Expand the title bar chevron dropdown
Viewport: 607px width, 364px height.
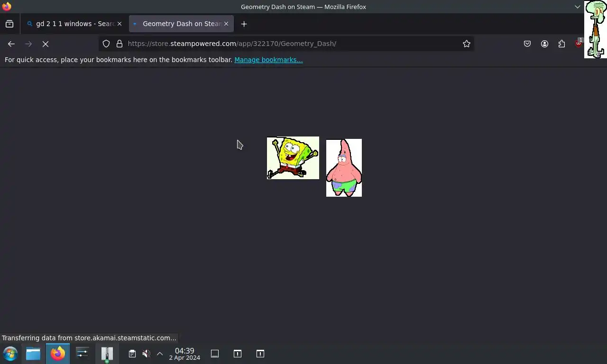(577, 7)
